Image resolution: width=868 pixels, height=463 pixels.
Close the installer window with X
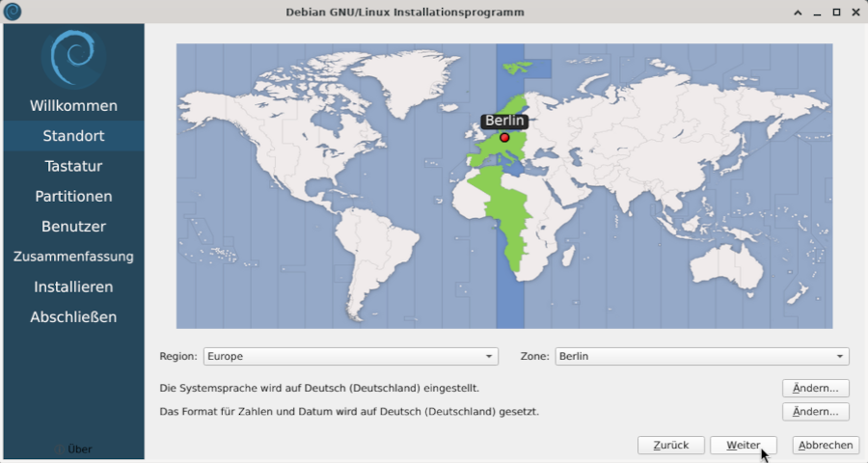tap(855, 13)
